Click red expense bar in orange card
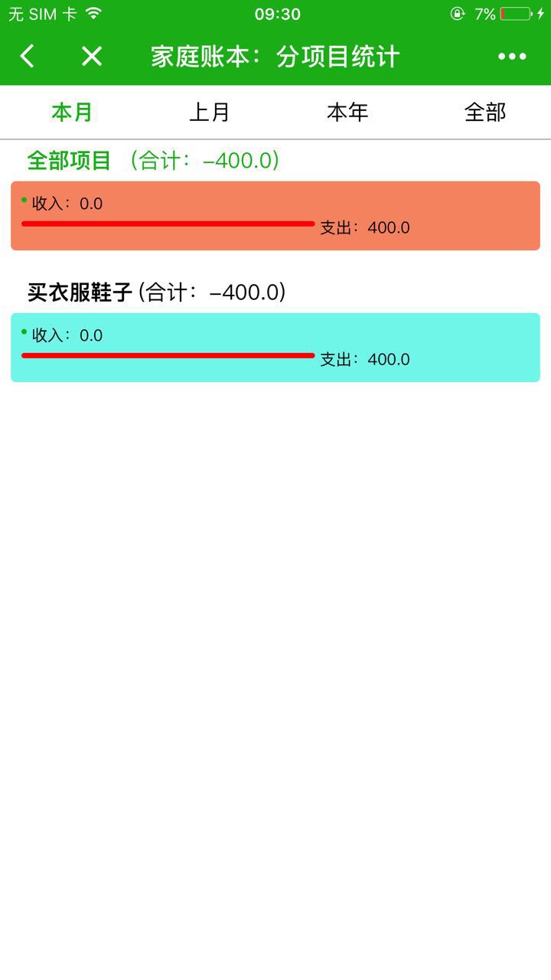 point(168,224)
